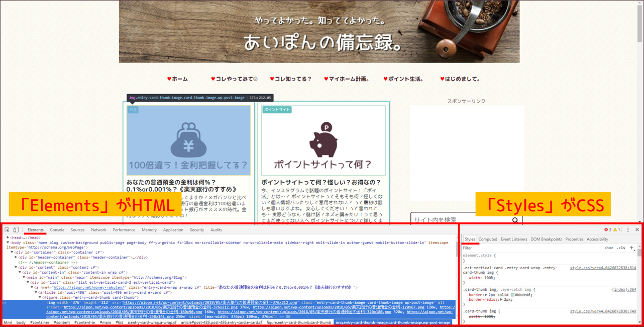Click the site search magnifier icon
This screenshot has height=327, width=644.
[515, 220]
